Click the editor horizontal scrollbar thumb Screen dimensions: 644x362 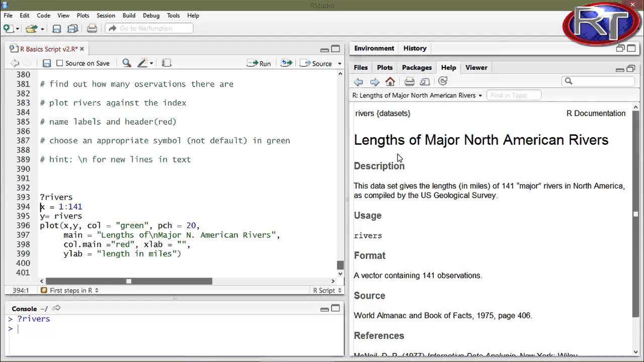(x=129, y=282)
